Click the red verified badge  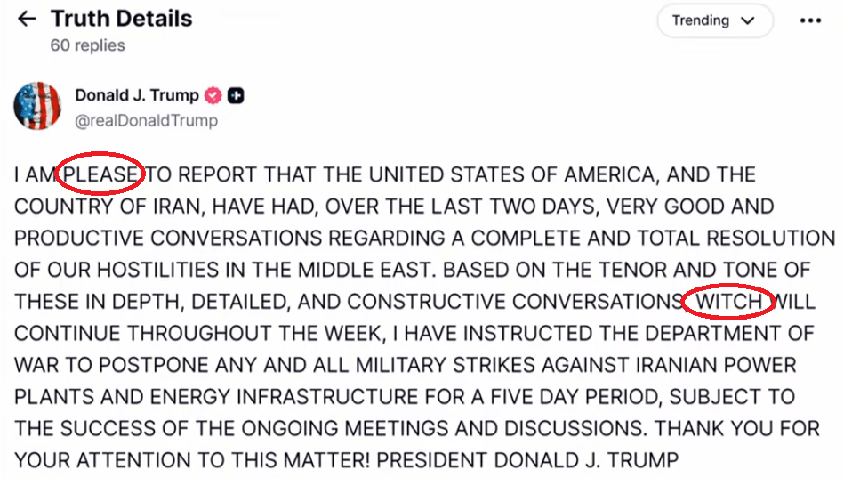pos(214,95)
